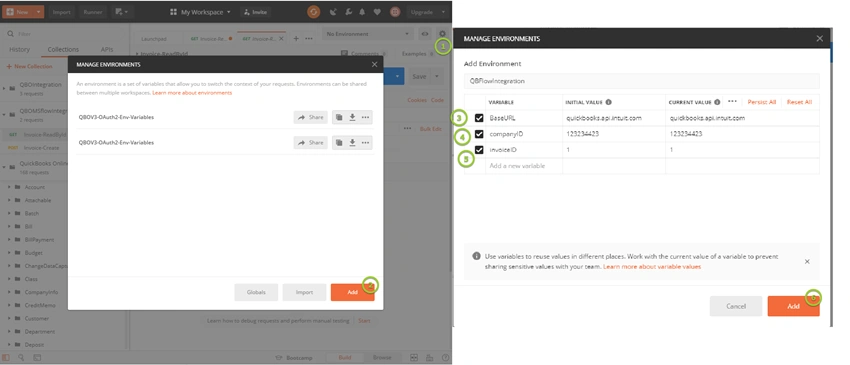Switch to Browse mode in status bar

pos(382,358)
